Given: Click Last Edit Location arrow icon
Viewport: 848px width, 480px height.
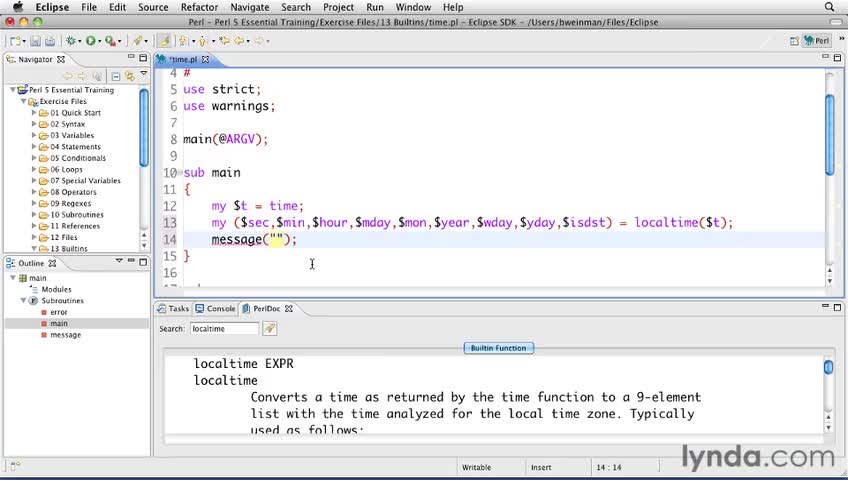Looking at the screenshot, I should pyautogui.click(x=224, y=41).
